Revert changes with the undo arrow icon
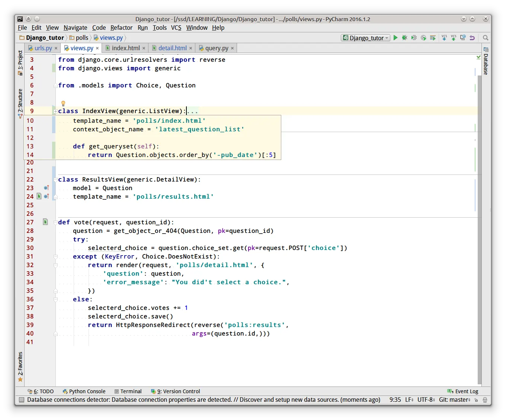 tap(472, 38)
